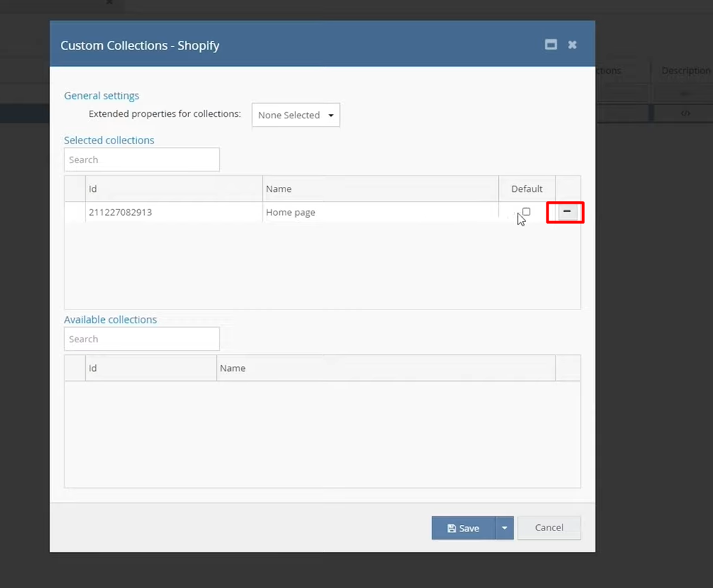Click the Description column header in background
The height and width of the screenshot is (588, 713).
point(686,71)
